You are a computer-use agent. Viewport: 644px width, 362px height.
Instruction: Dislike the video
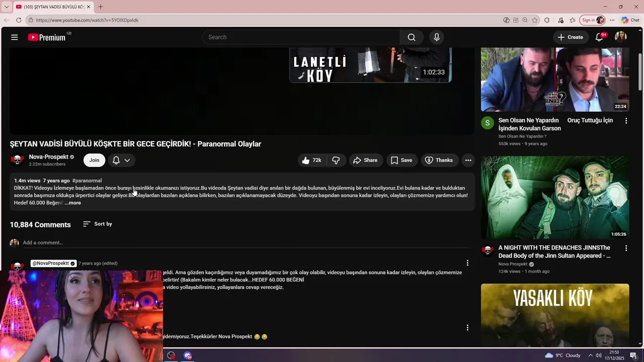point(336,160)
